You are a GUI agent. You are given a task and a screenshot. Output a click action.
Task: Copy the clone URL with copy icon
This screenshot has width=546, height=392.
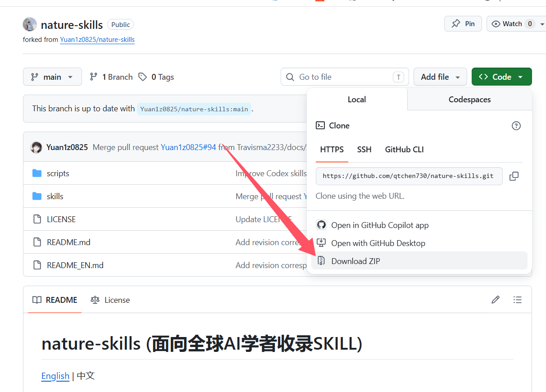pyautogui.click(x=514, y=176)
